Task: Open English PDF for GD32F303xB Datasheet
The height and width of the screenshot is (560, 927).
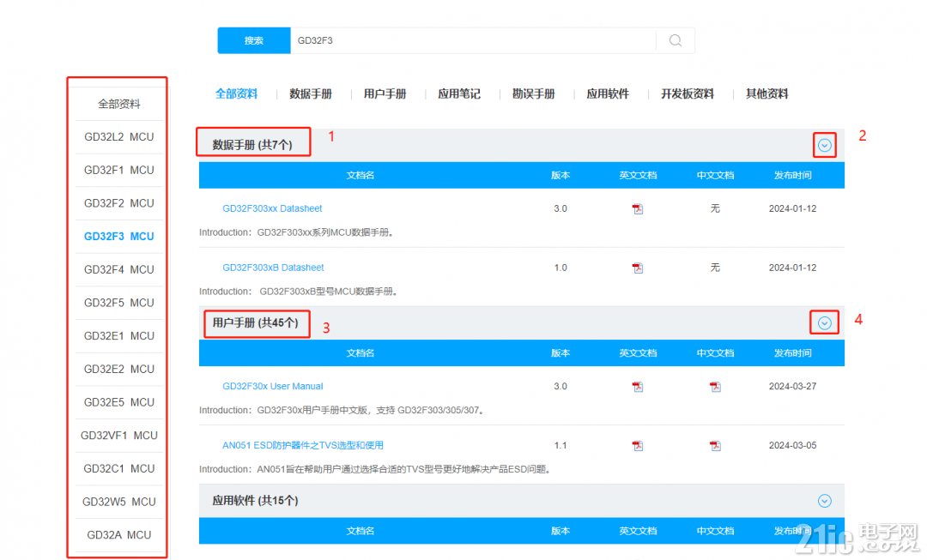Action: pos(637,268)
